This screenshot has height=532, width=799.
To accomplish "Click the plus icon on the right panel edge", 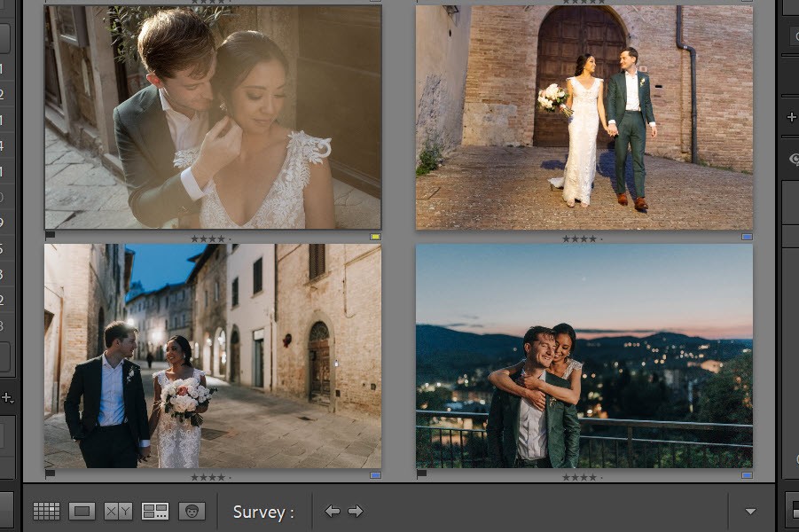I will [790, 117].
